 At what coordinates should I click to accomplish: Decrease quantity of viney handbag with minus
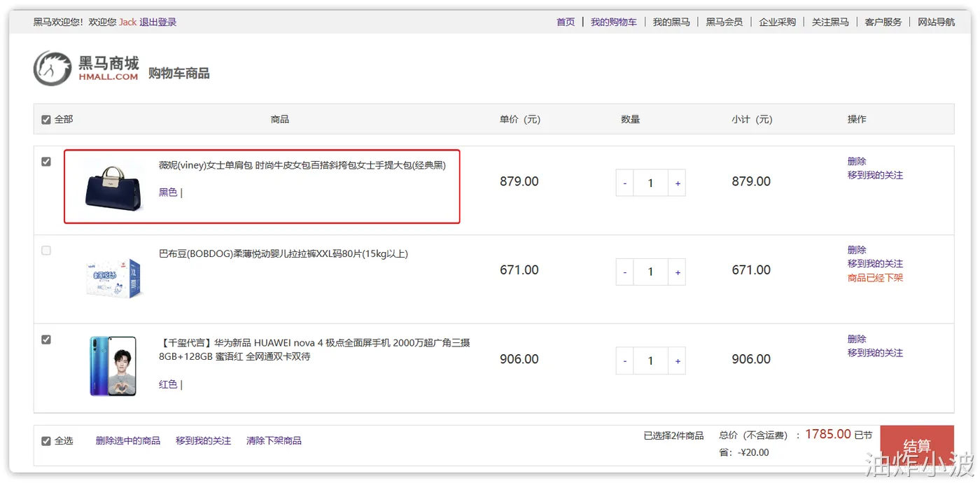[625, 183]
